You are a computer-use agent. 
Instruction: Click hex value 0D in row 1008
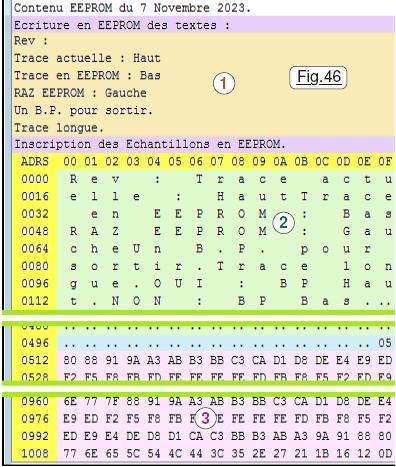tap(385, 453)
